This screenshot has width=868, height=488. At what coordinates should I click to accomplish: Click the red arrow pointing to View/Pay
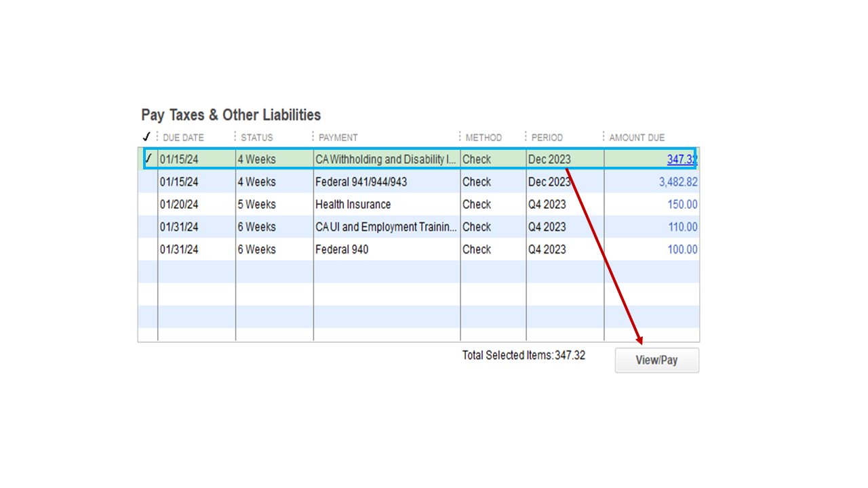(607, 258)
